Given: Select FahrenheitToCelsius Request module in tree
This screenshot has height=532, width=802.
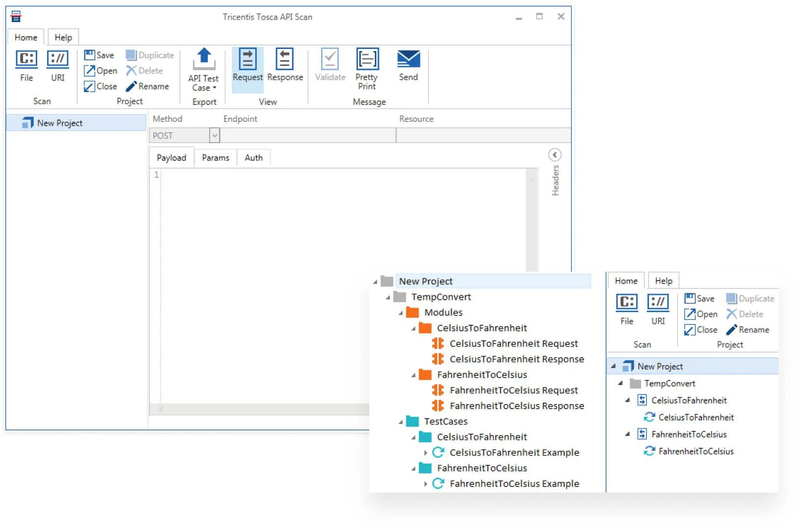Looking at the screenshot, I should click(x=513, y=390).
